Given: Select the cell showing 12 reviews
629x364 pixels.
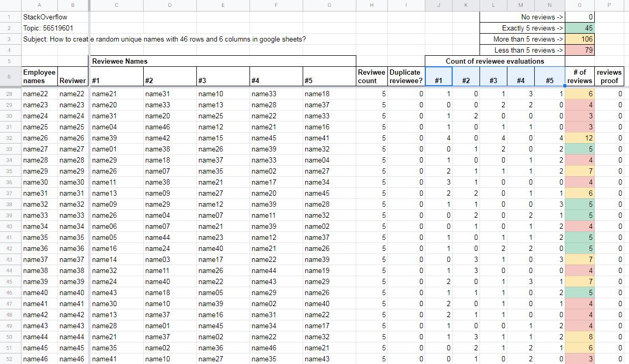Looking at the screenshot, I should coord(579,138).
